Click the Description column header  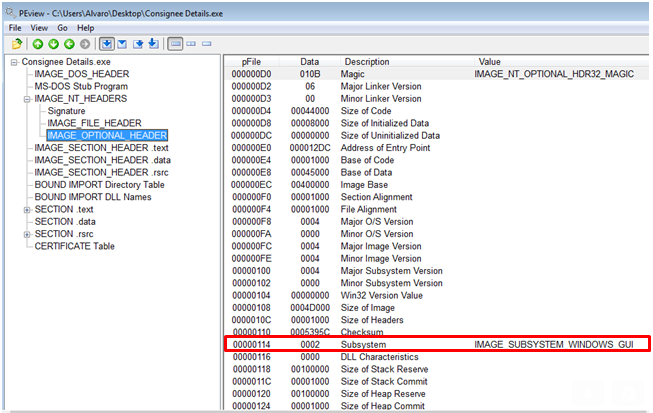pyautogui.click(x=367, y=62)
